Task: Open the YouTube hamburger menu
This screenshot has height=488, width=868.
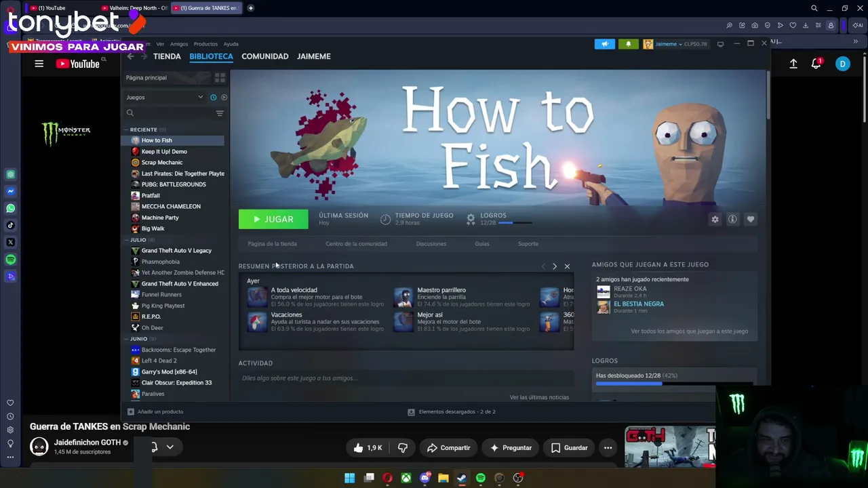Action: tap(39, 64)
